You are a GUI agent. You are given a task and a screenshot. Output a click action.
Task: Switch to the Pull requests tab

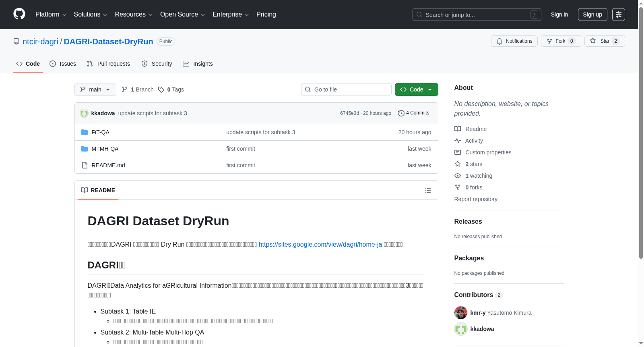point(108,64)
